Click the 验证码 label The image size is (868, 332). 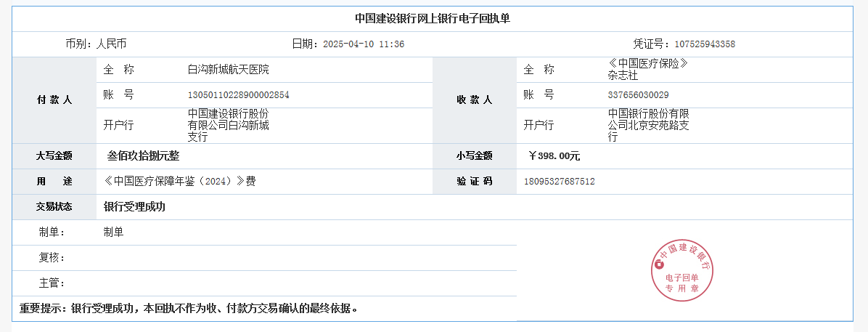[x=475, y=181]
